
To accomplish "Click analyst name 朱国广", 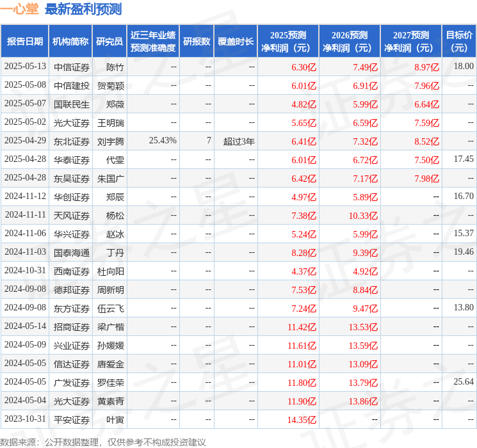I will pyautogui.click(x=111, y=178).
